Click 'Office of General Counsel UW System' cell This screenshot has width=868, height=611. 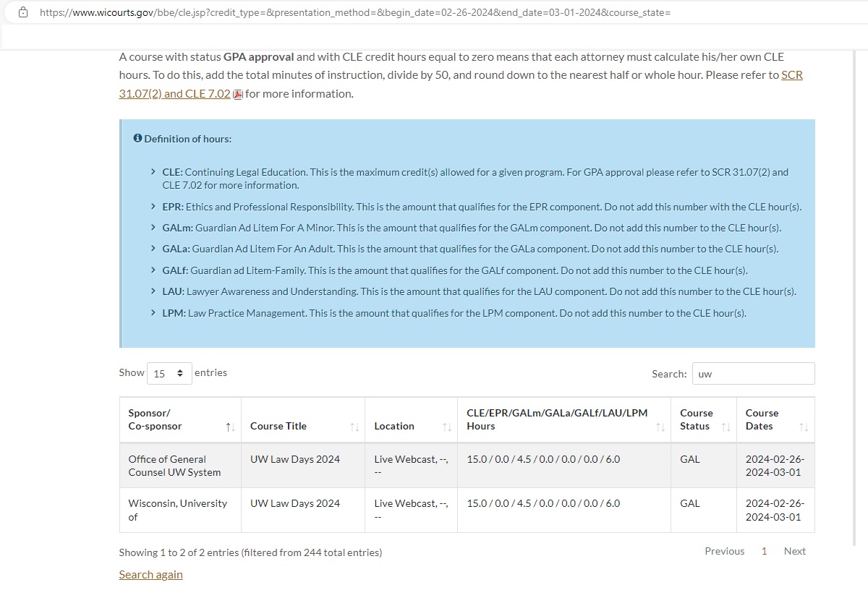click(180, 466)
